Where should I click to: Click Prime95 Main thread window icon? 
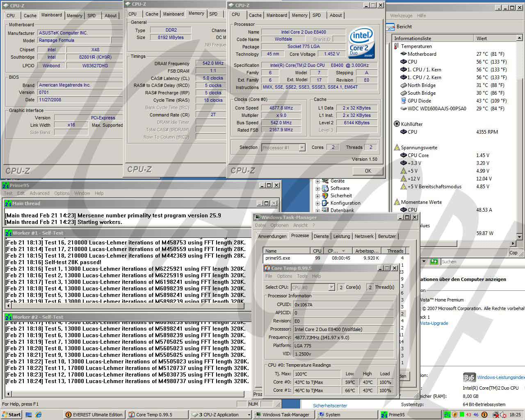[x=8, y=203]
